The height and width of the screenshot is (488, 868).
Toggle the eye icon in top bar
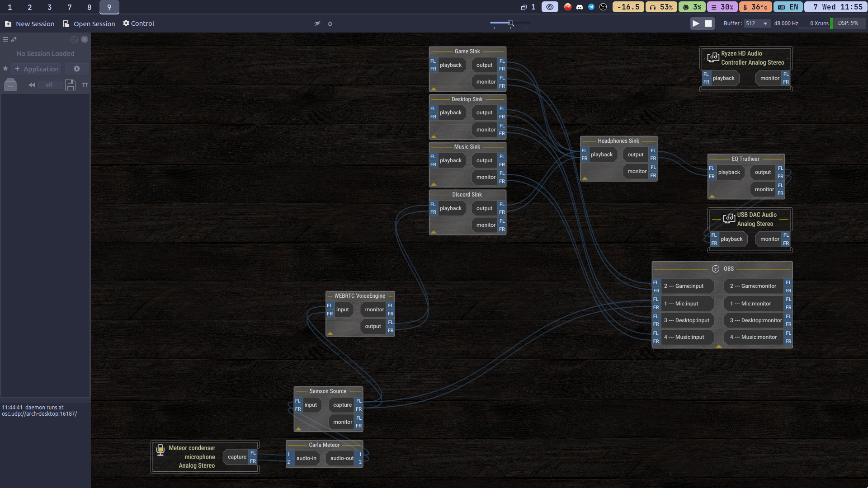[549, 7]
